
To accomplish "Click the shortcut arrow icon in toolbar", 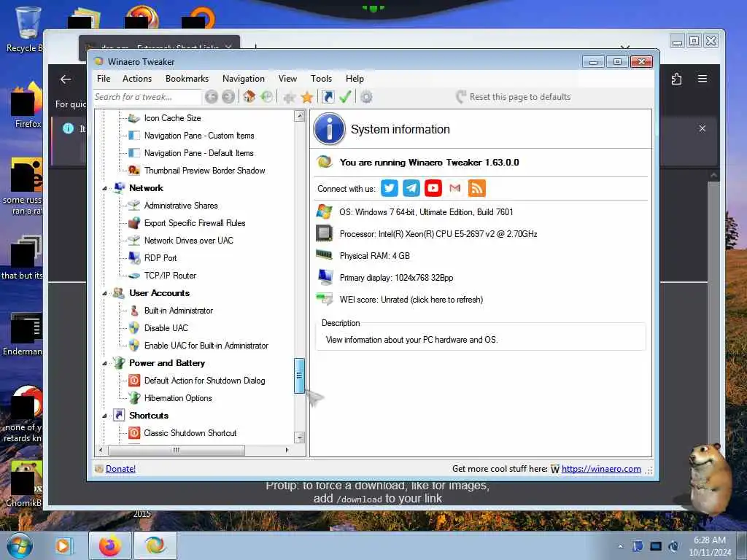I will click(x=328, y=97).
